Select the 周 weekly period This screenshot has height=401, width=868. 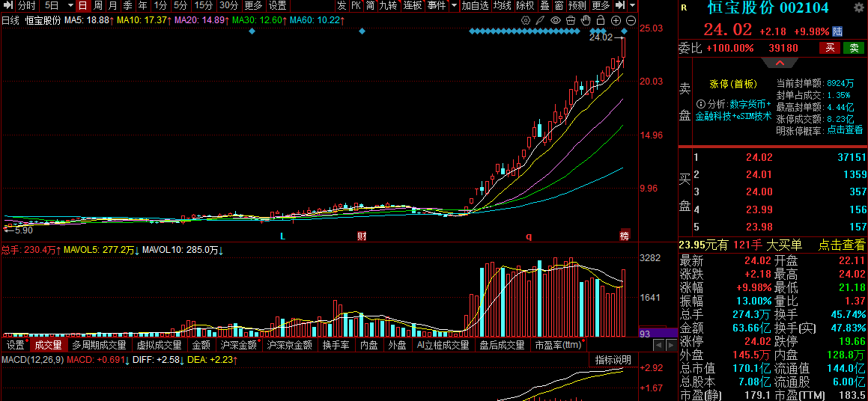pos(98,6)
